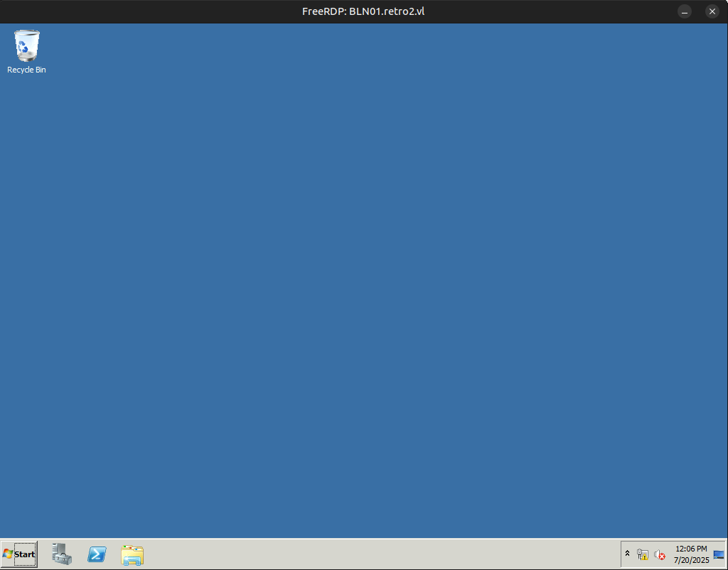Minimize the FreeRDP window

coord(684,11)
